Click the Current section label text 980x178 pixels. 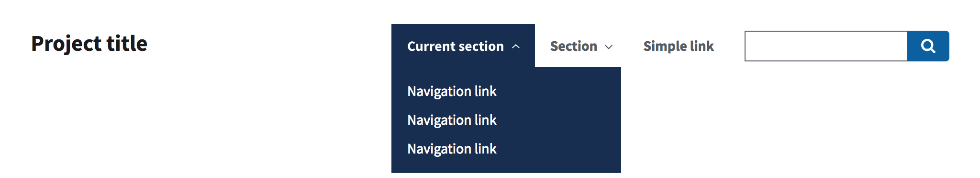tap(456, 46)
